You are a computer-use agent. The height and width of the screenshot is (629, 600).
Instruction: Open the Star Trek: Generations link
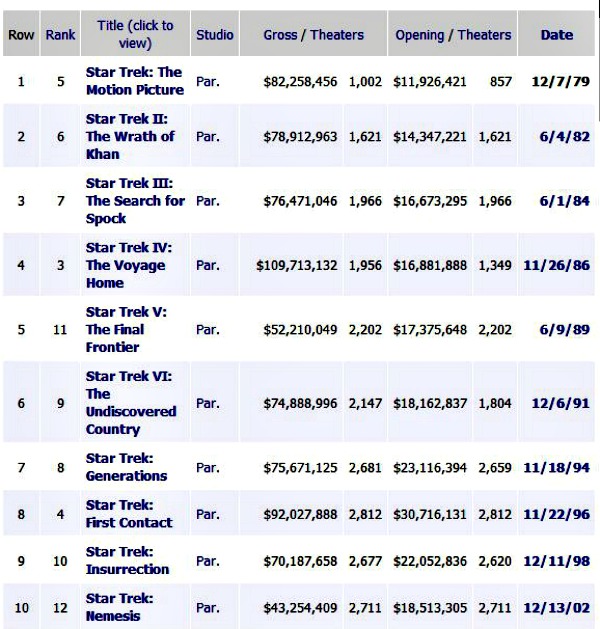126,467
